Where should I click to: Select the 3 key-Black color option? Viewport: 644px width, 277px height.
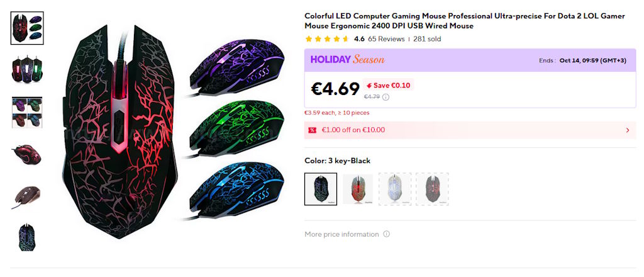coord(321,189)
